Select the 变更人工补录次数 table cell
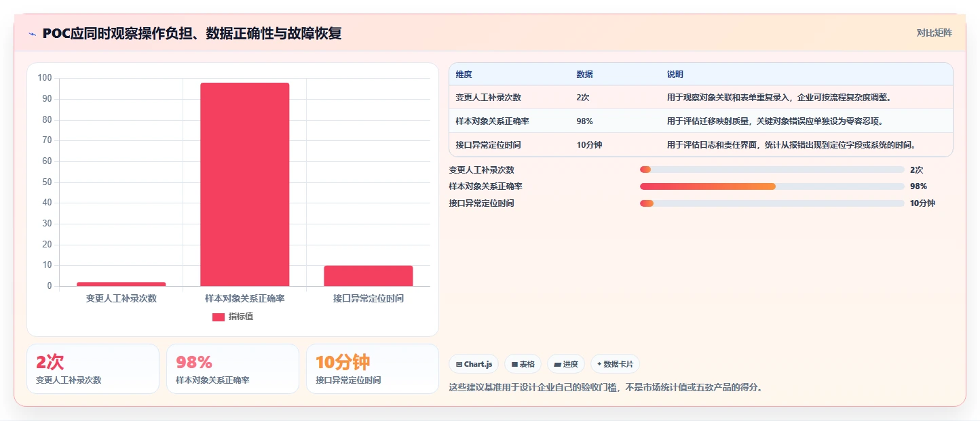The width and height of the screenshot is (980, 421). [x=489, y=98]
